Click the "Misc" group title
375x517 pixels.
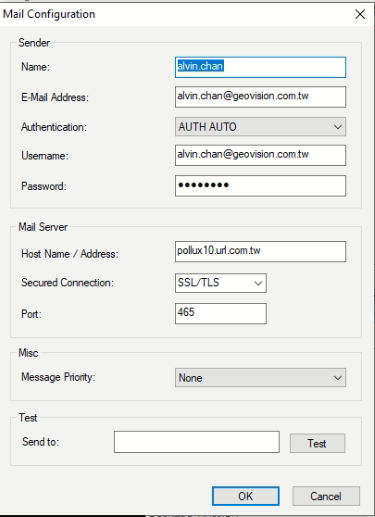point(28,353)
